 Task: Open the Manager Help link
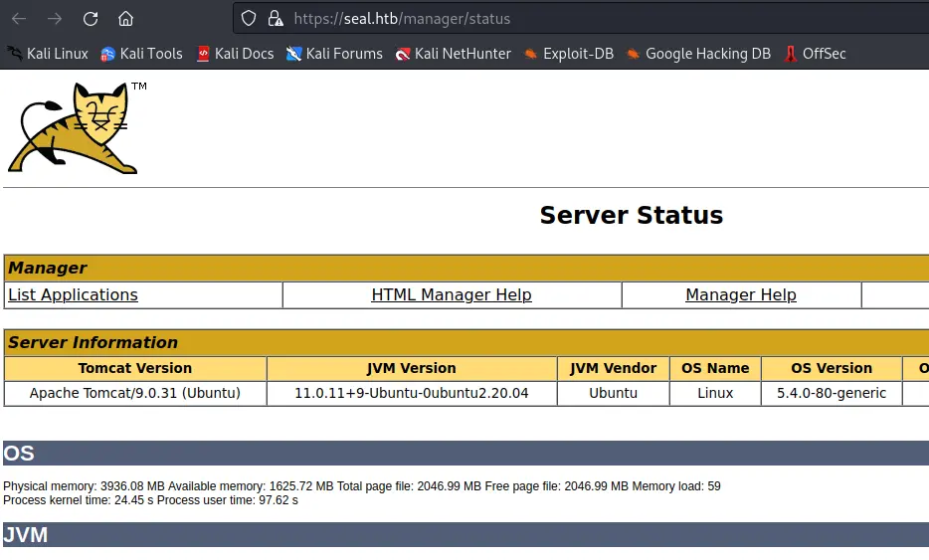pos(741,294)
